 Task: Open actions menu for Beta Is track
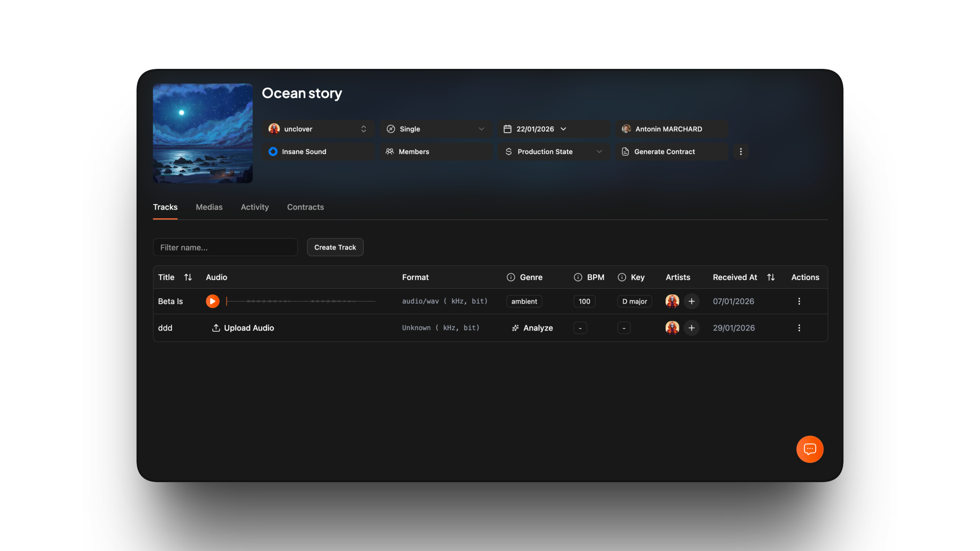pos(799,302)
